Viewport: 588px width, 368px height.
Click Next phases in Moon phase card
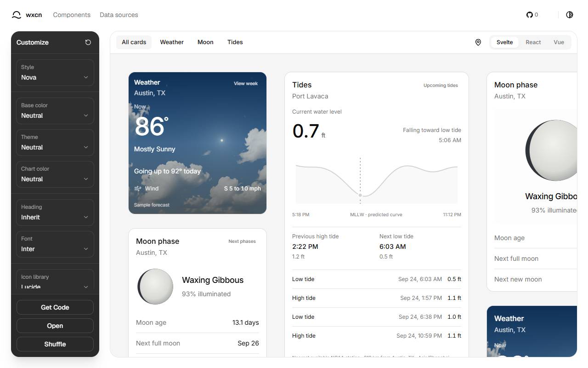click(x=242, y=241)
